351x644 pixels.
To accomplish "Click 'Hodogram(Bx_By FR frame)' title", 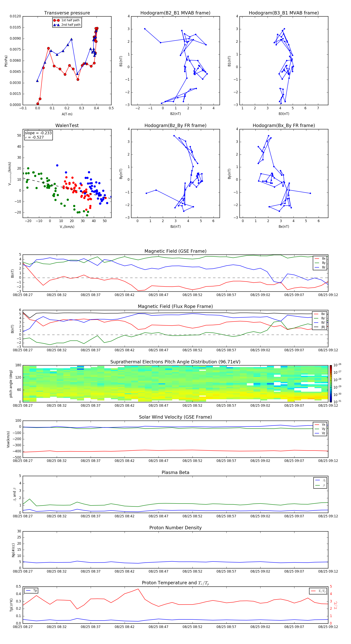I will (284, 125).
